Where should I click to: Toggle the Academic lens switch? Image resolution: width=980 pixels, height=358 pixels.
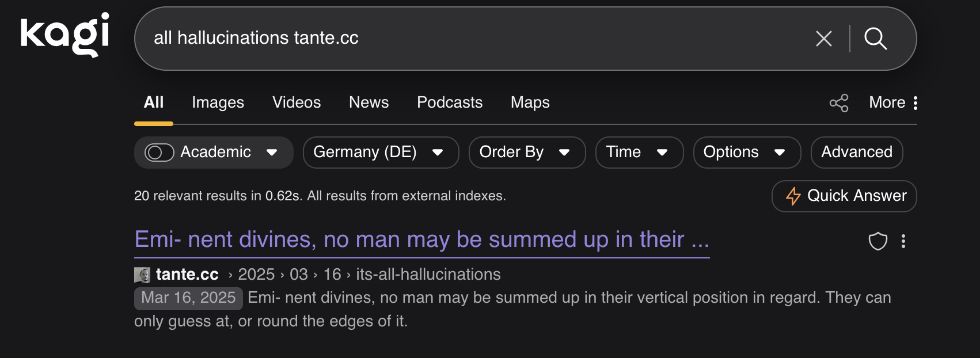[159, 153]
